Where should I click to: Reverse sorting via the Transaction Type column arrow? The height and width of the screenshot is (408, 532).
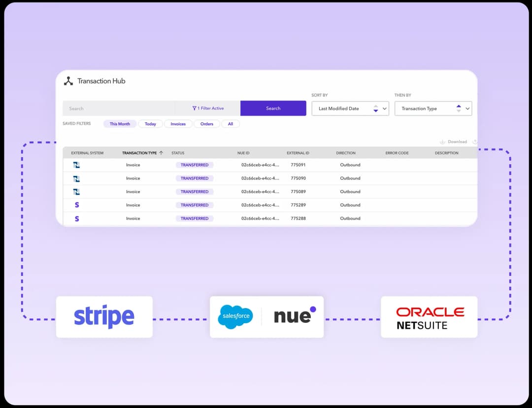pos(162,153)
